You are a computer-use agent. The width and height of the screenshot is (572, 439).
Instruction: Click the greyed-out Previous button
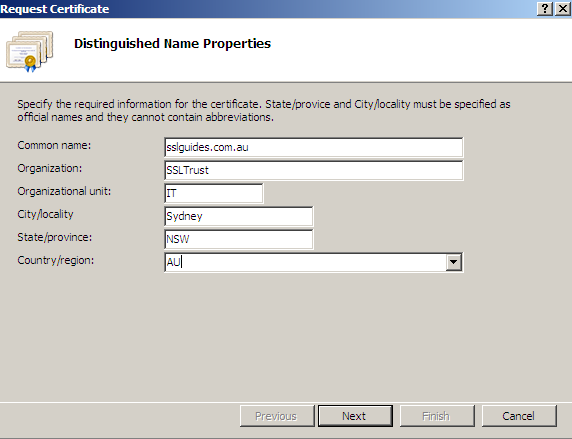(x=277, y=416)
